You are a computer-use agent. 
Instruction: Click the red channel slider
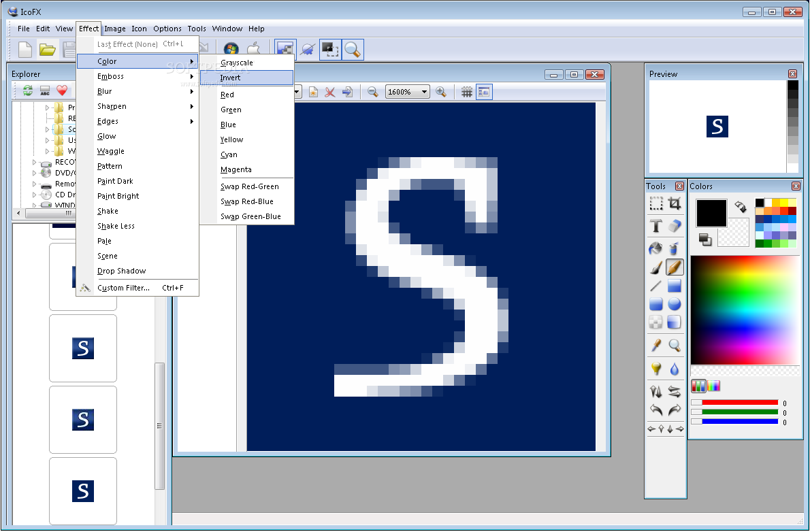[x=734, y=403]
